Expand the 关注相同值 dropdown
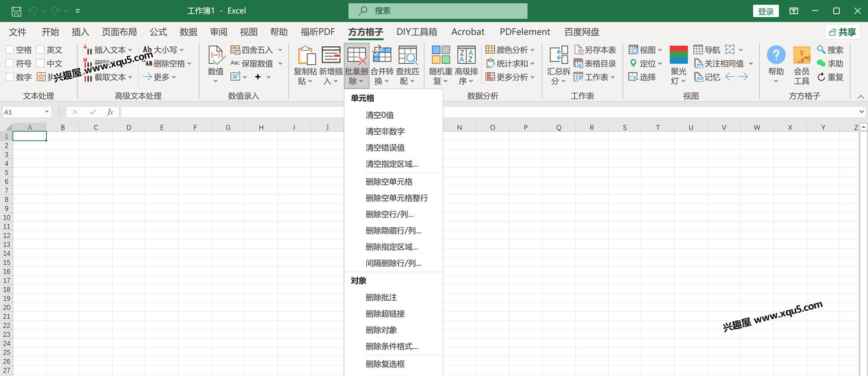This screenshot has width=868, height=376. pyautogui.click(x=751, y=64)
